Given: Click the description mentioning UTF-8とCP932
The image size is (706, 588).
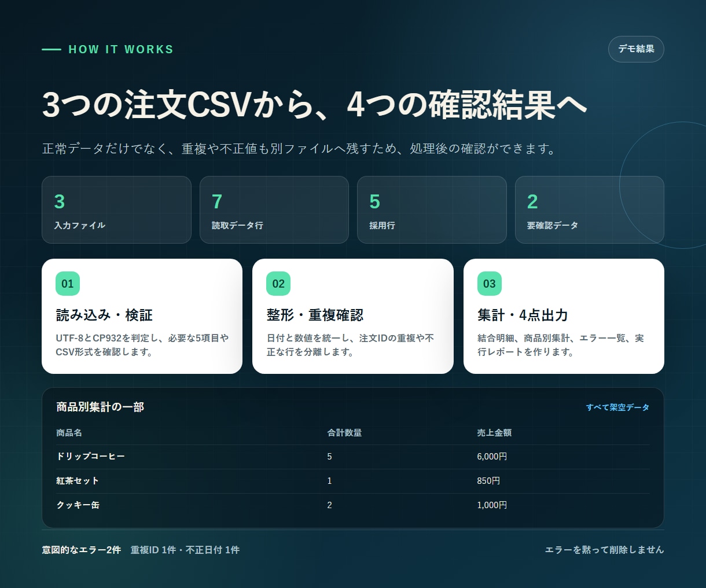Looking at the screenshot, I should coord(142,345).
